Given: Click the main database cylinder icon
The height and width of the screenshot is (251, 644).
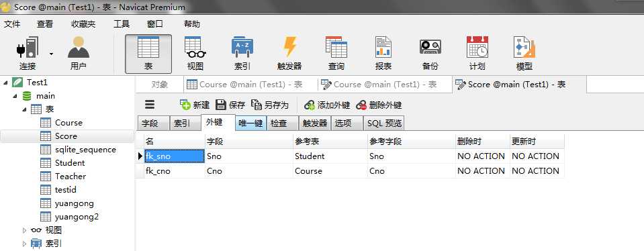Looking at the screenshot, I should click(27, 96).
